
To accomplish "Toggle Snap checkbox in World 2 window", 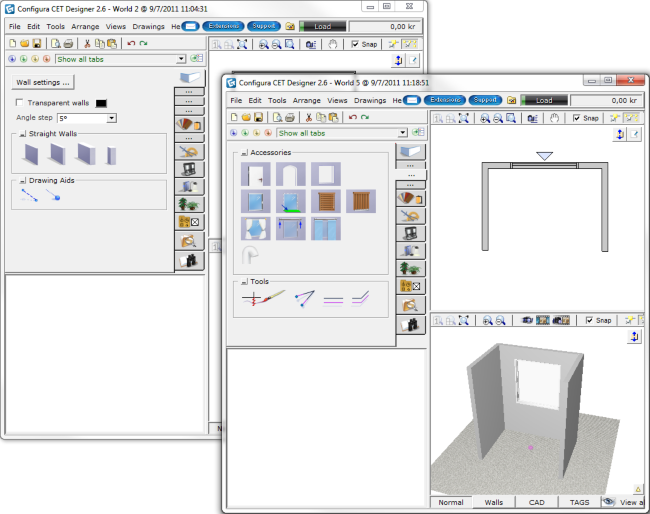I will point(355,44).
